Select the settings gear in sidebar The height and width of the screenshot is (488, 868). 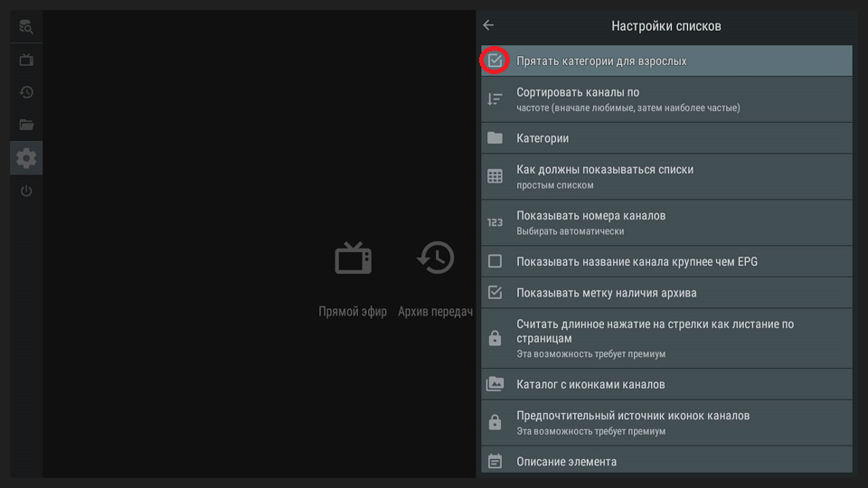coord(26,158)
